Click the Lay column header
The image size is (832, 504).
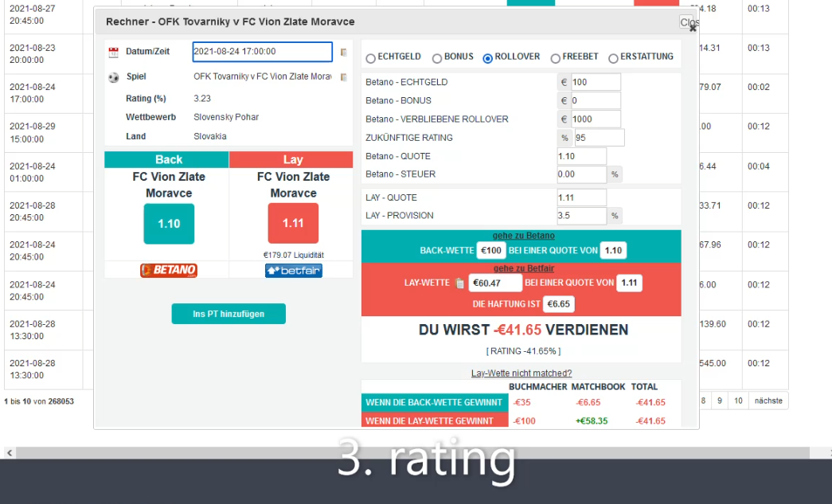[x=291, y=160]
